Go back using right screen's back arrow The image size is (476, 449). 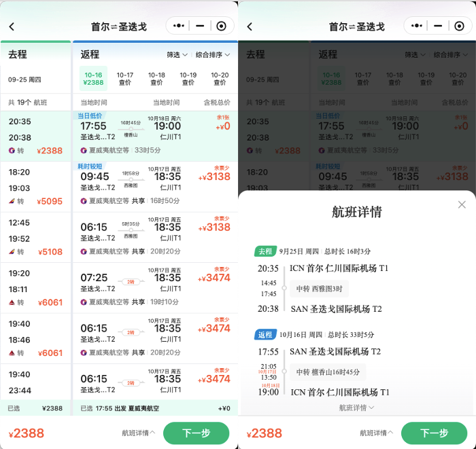pyautogui.click(x=250, y=26)
